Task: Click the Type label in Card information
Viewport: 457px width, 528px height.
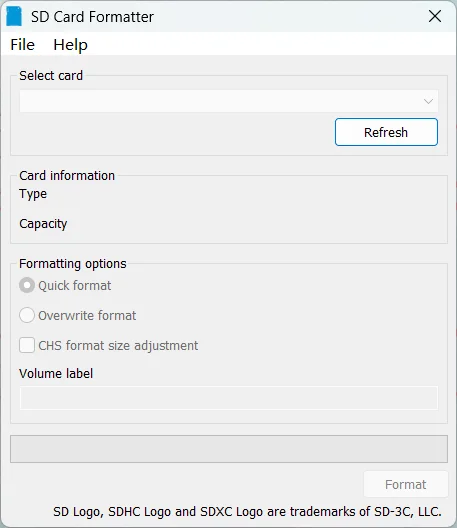Action: click(x=33, y=194)
